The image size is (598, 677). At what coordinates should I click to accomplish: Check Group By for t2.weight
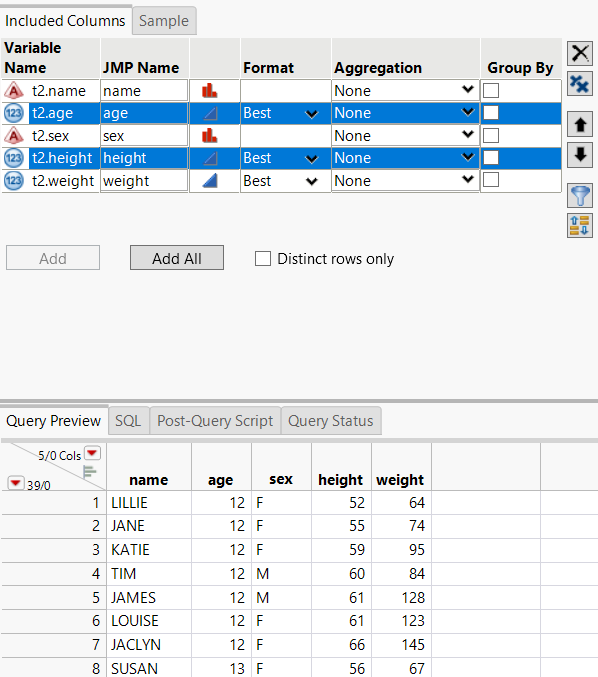tap(491, 180)
